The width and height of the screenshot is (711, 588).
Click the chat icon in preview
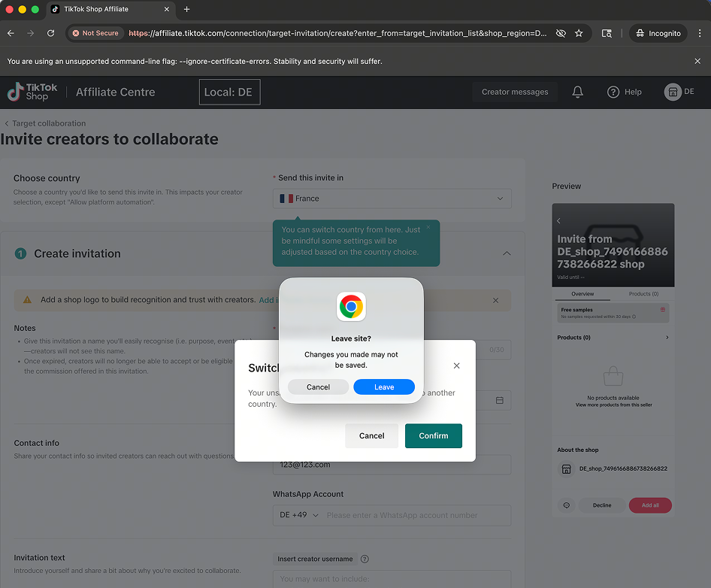point(567,505)
